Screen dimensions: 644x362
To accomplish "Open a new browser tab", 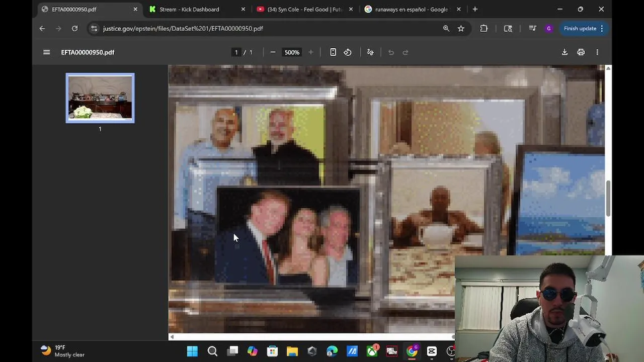I will [475, 9].
